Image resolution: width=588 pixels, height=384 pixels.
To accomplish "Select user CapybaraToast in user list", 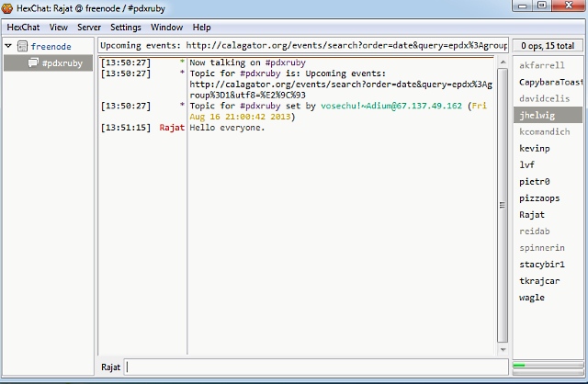I will [549, 82].
